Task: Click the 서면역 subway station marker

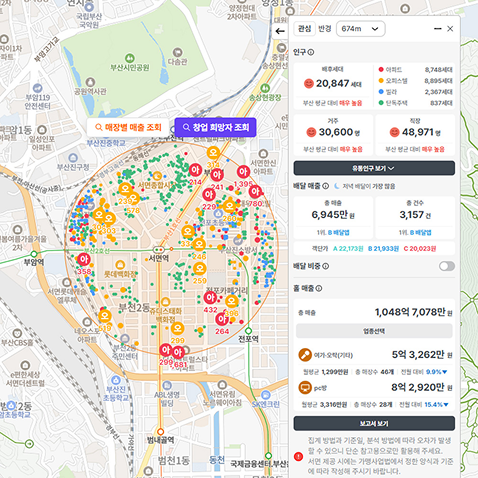Action: 159,249
